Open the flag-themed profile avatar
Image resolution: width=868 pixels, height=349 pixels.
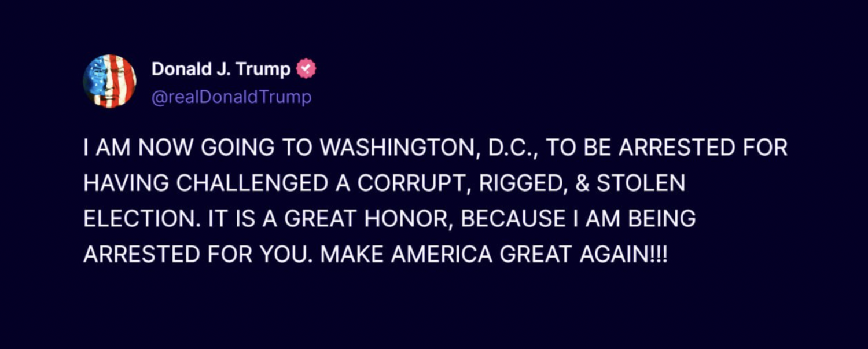tap(110, 81)
